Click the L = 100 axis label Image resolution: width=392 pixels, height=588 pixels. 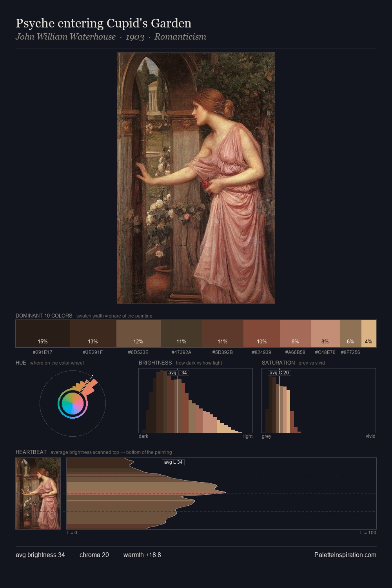coord(368,533)
